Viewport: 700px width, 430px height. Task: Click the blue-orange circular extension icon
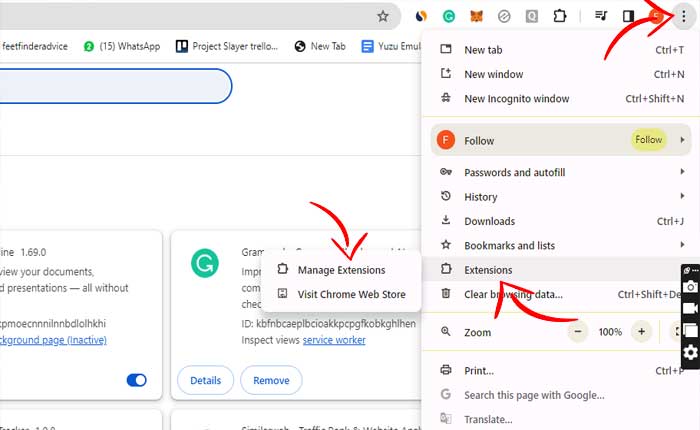421,17
